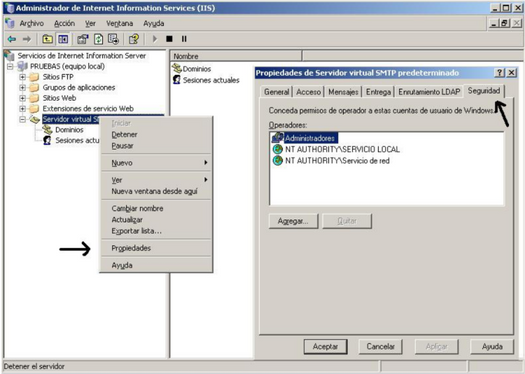Choose Ayuda in the context menu

click(x=157, y=266)
